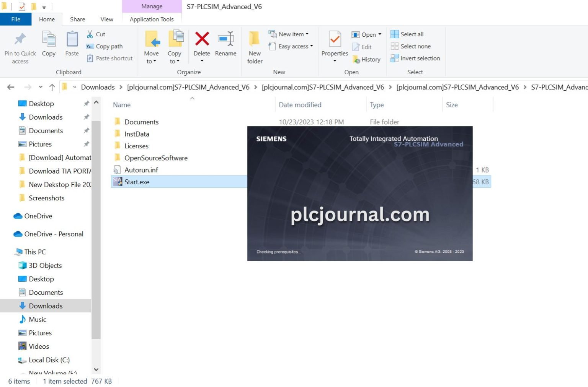The width and height of the screenshot is (588, 387).
Task: Open the OpenSourceSoftware folder
Action: [x=156, y=158]
